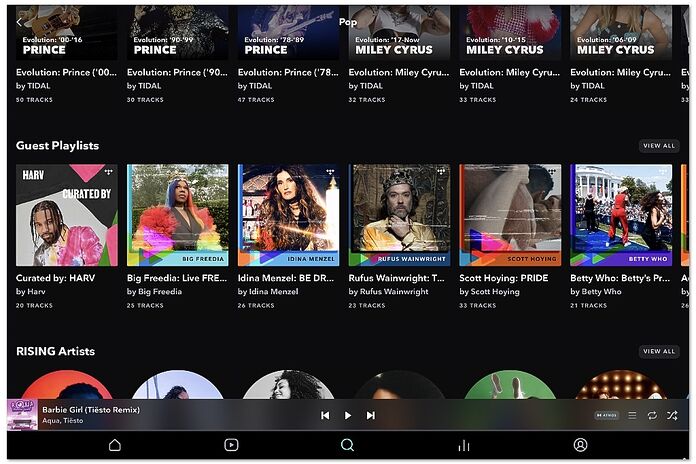Screen dimensions: 696x464
Task: Click the 'RISING Artists' section heading
Action: click(x=55, y=351)
